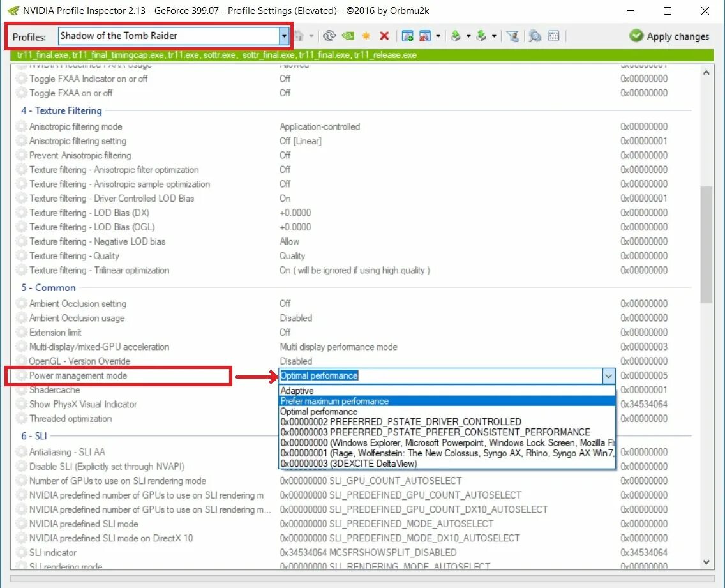Click the Application-controlled value
This screenshot has width=725, height=588.
(x=320, y=126)
